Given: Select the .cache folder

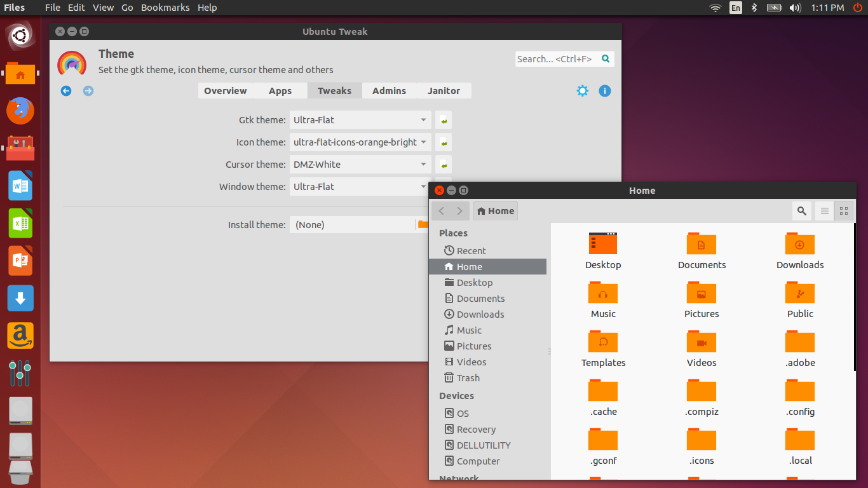Looking at the screenshot, I should [x=603, y=390].
